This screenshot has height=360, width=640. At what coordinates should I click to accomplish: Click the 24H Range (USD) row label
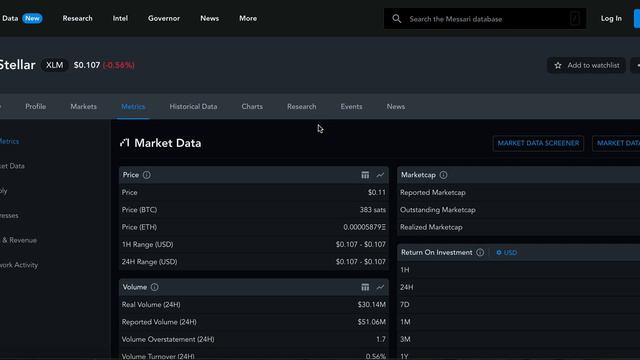click(149, 262)
